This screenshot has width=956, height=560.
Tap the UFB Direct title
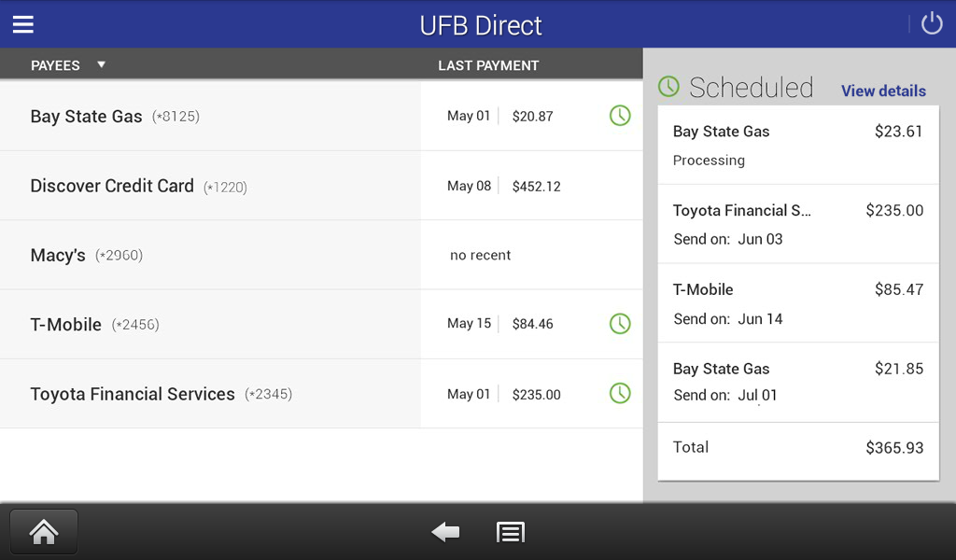[x=481, y=25]
